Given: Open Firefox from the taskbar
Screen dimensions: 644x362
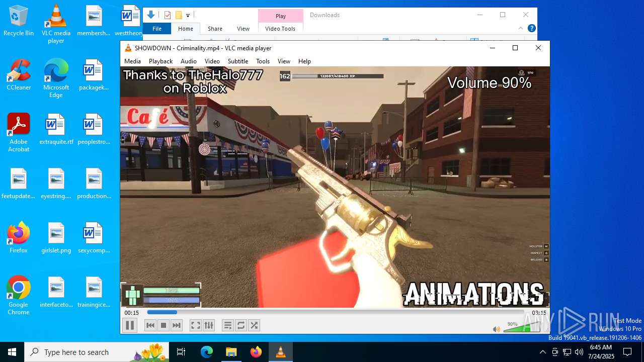Looking at the screenshot, I should coord(256,352).
